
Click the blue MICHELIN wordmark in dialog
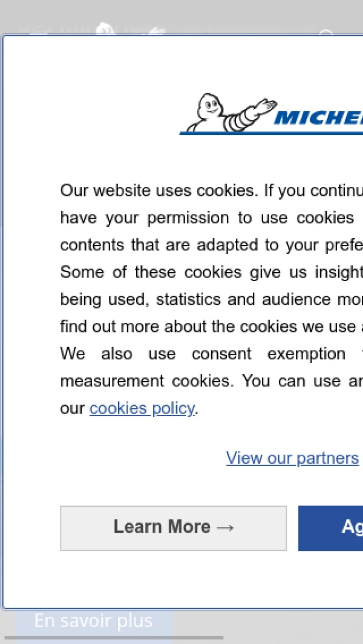coord(319,118)
